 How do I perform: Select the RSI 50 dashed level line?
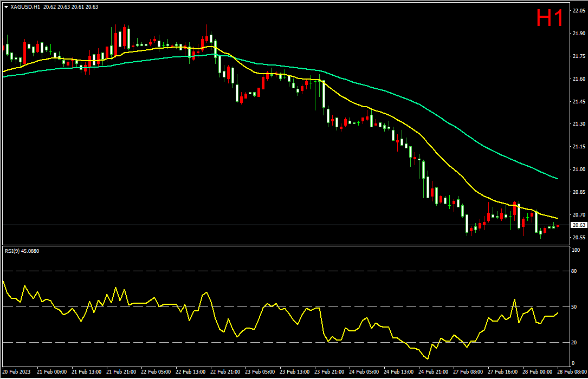coord(286,307)
